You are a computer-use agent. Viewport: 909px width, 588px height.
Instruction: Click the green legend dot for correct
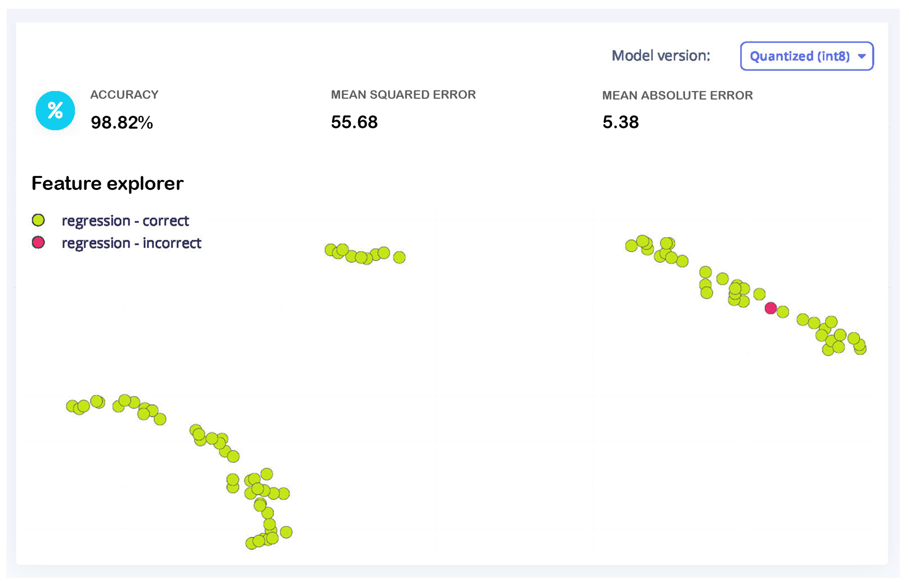coord(38,220)
